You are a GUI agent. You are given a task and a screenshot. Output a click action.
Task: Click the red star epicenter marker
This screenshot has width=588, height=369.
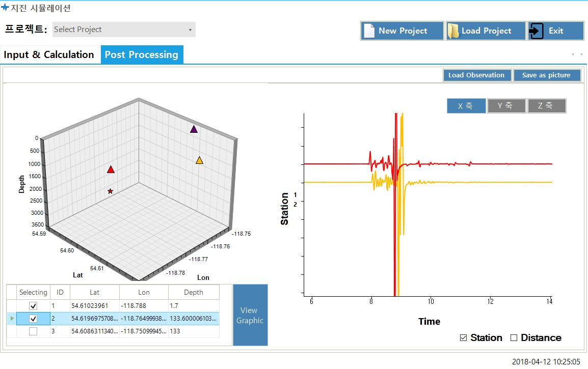111,191
